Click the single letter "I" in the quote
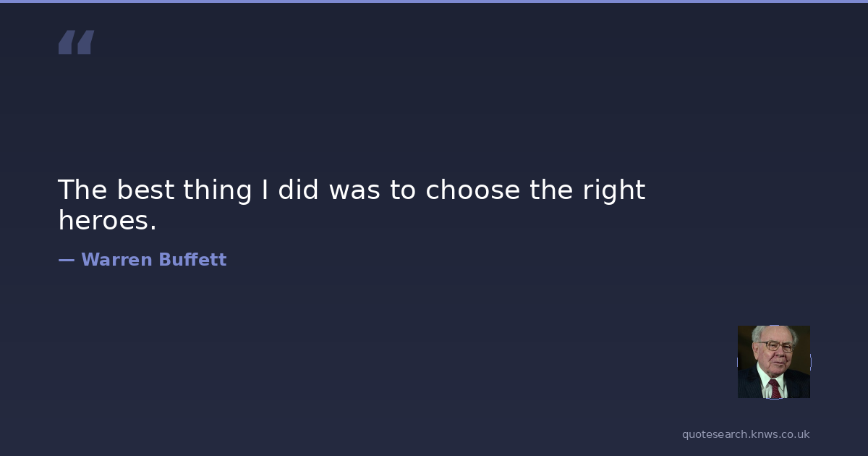Viewport: 868px width, 456px height. tap(265, 190)
